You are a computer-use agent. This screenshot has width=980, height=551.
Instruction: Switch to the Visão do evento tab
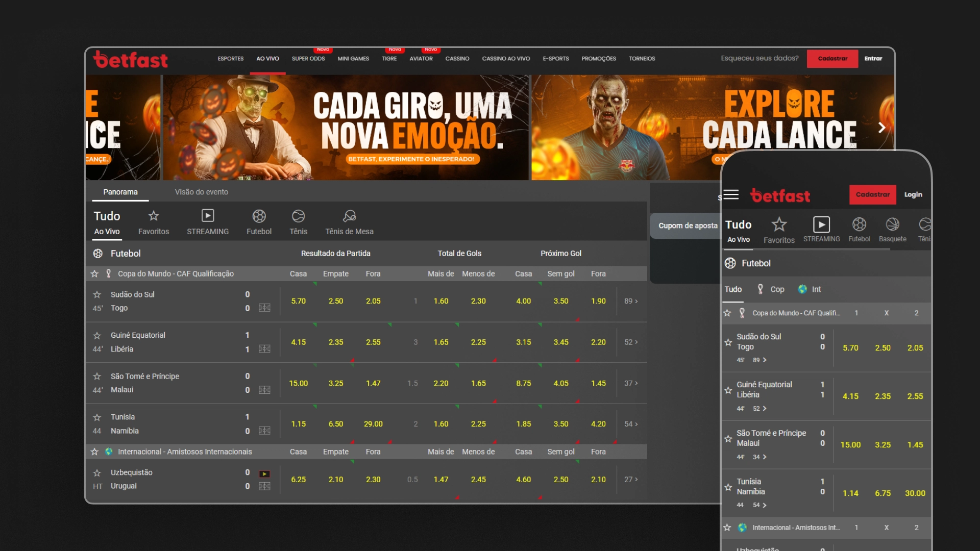click(202, 192)
